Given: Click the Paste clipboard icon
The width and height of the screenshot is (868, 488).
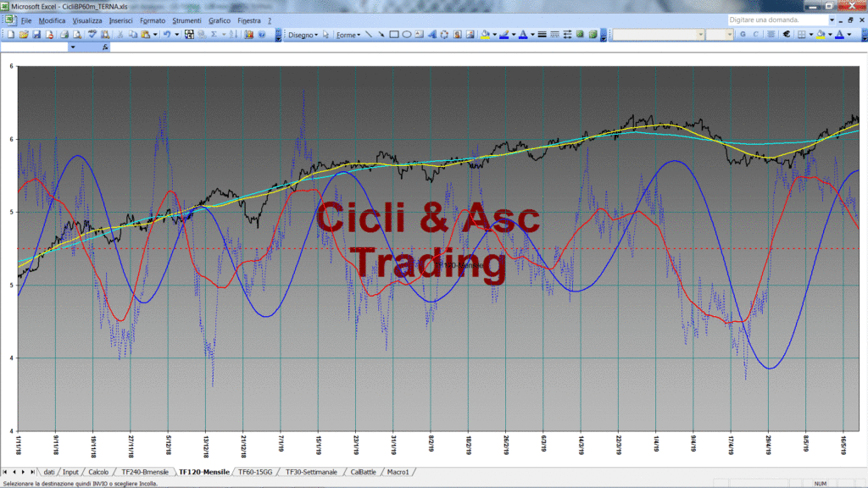Looking at the screenshot, I should pyautogui.click(x=145, y=34).
